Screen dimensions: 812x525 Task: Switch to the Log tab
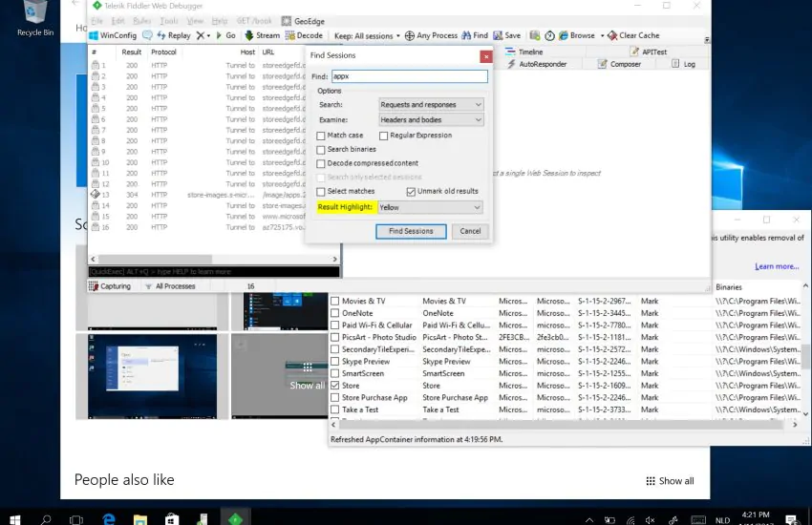point(683,64)
